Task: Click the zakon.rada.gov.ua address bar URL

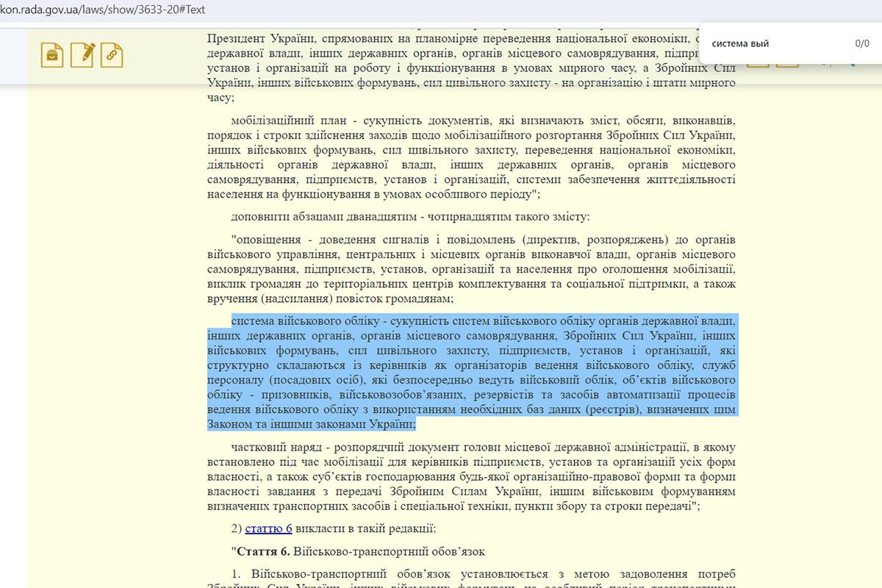Action: [x=103, y=11]
